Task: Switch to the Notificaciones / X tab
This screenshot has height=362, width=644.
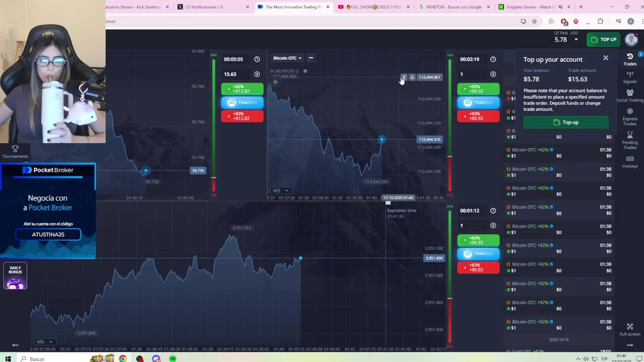Action: pyautogui.click(x=213, y=7)
